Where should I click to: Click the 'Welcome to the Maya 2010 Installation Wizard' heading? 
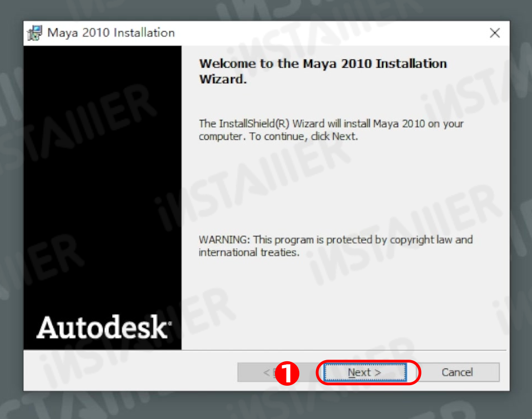point(323,71)
